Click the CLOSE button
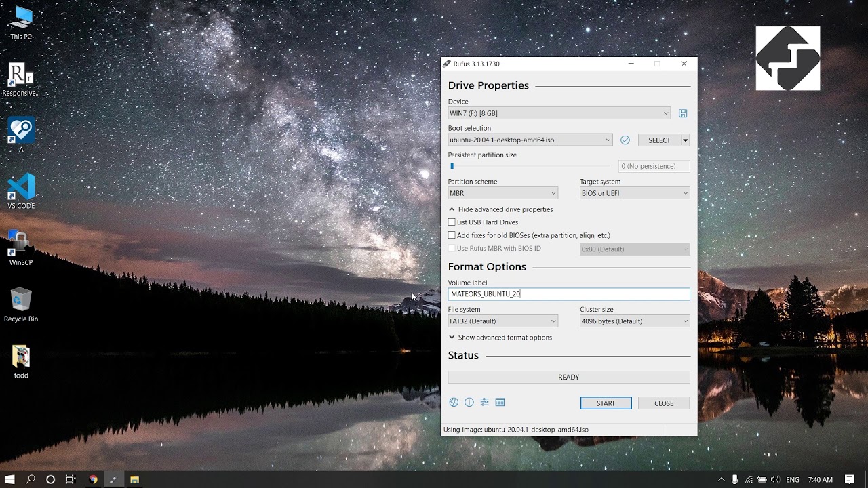 (x=664, y=403)
